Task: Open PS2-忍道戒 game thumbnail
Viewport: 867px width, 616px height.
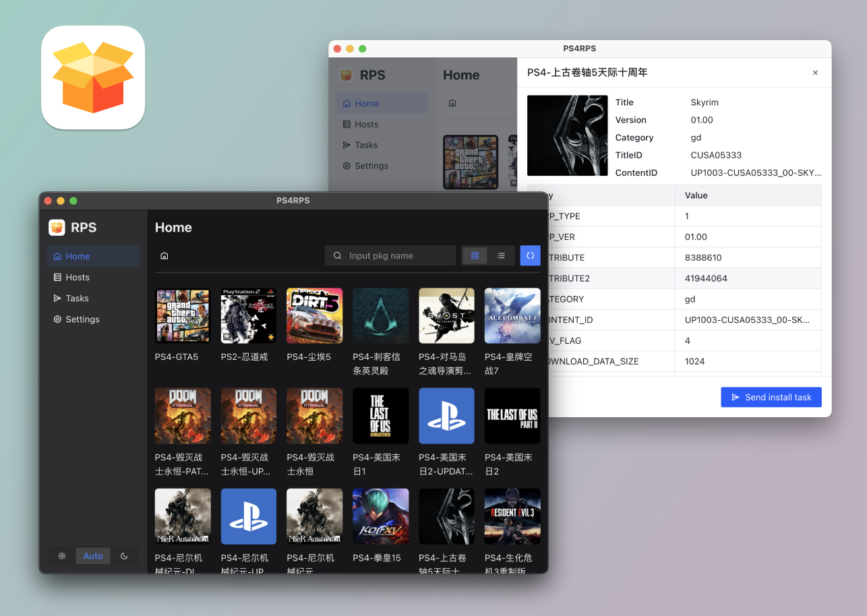Action: 249,316
